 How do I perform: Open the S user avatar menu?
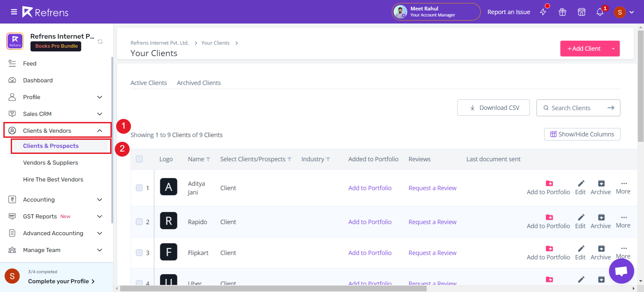point(620,12)
